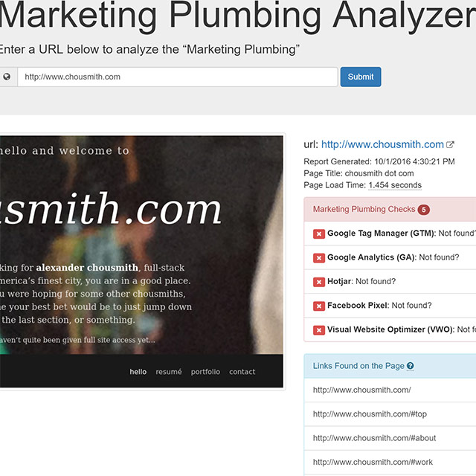The image size is (476, 476).
Task: Click the Page Load Time 1.454 seconds value
Action: coord(395,185)
